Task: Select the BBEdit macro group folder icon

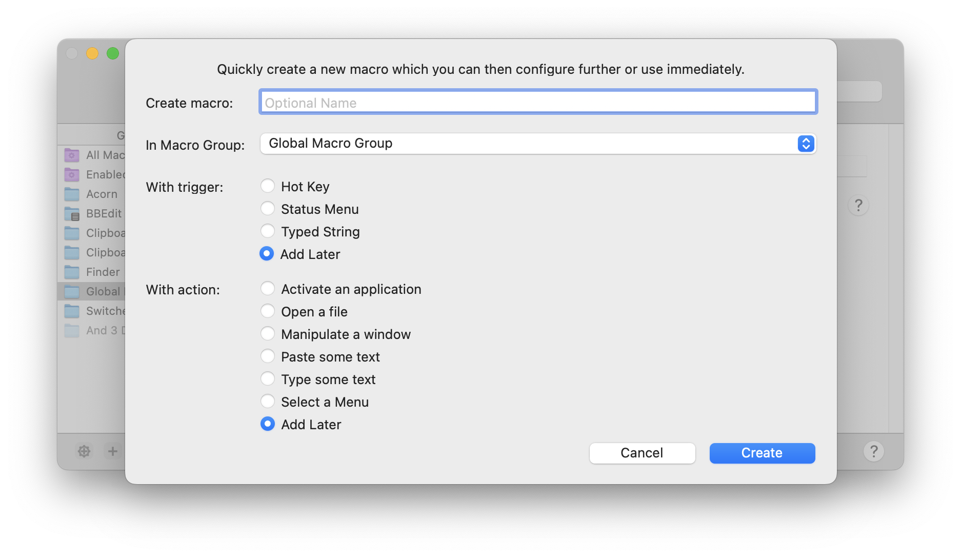Action: point(72,213)
